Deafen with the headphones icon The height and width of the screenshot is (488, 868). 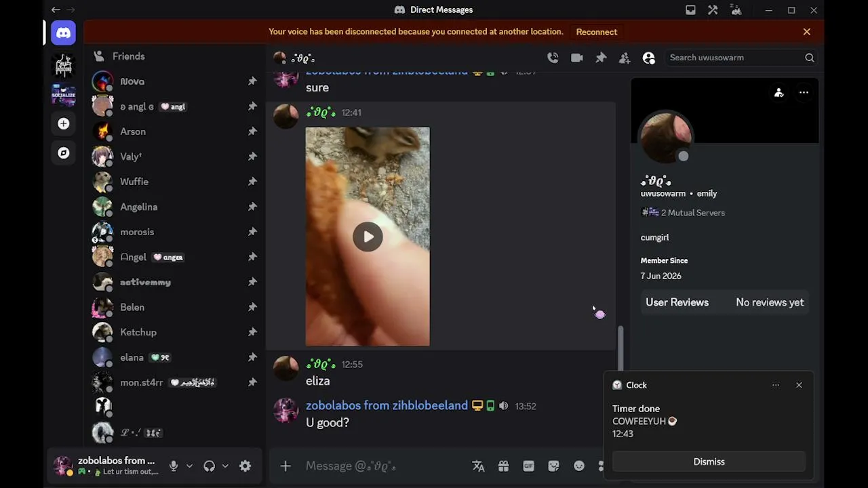209,466
